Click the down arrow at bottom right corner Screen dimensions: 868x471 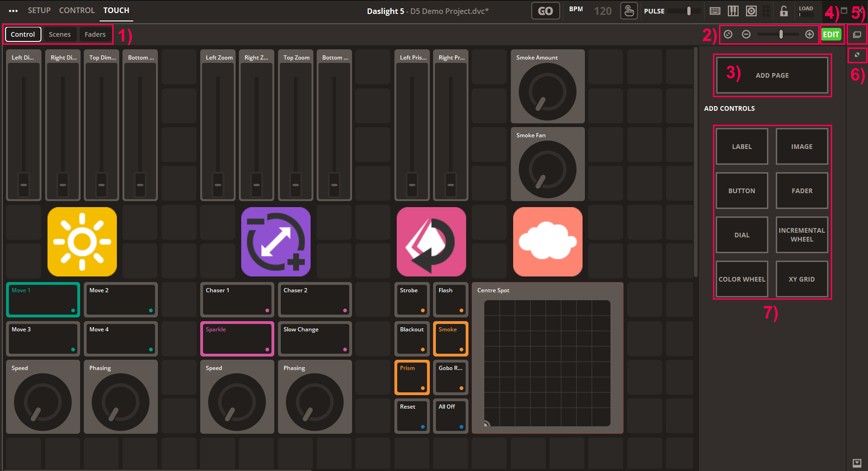point(857,463)
